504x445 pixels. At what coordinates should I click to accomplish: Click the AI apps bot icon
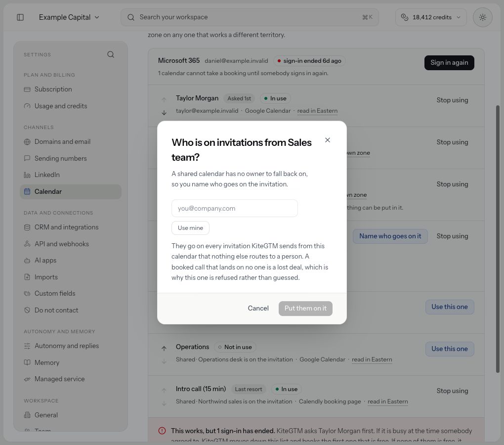pos(27,261)
